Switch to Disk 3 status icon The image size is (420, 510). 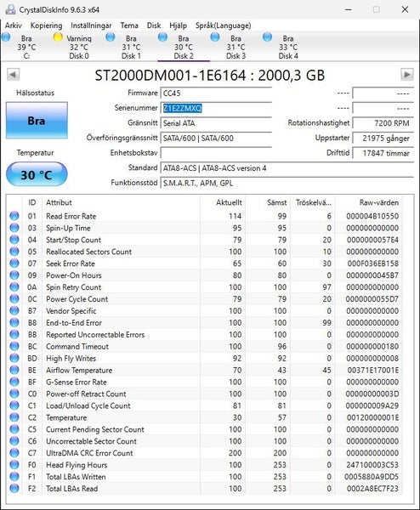pos(215,37)
